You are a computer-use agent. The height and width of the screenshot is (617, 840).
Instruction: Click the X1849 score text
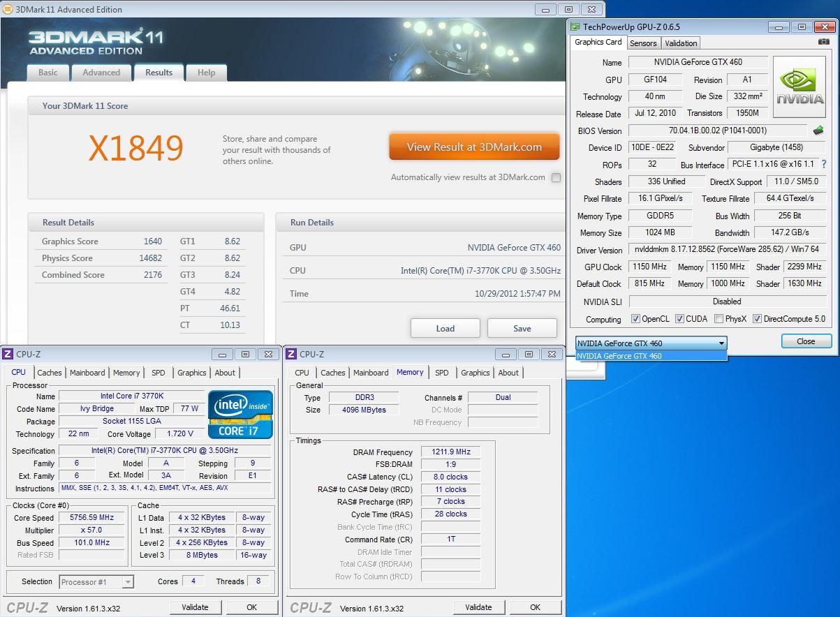[x=135, y=148]
